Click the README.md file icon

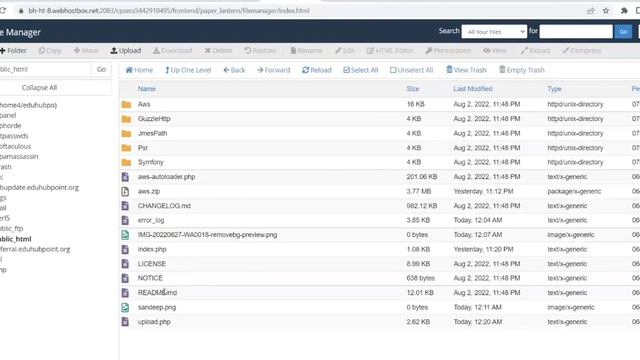coord(125,293)
